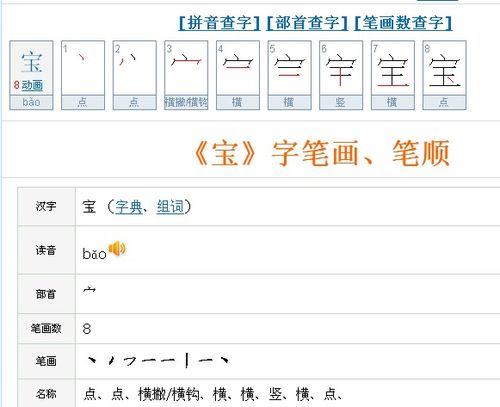The image size is (500, 407).
Task: Open the 组词 word-formation link
Action: click(x=170, y=207)
